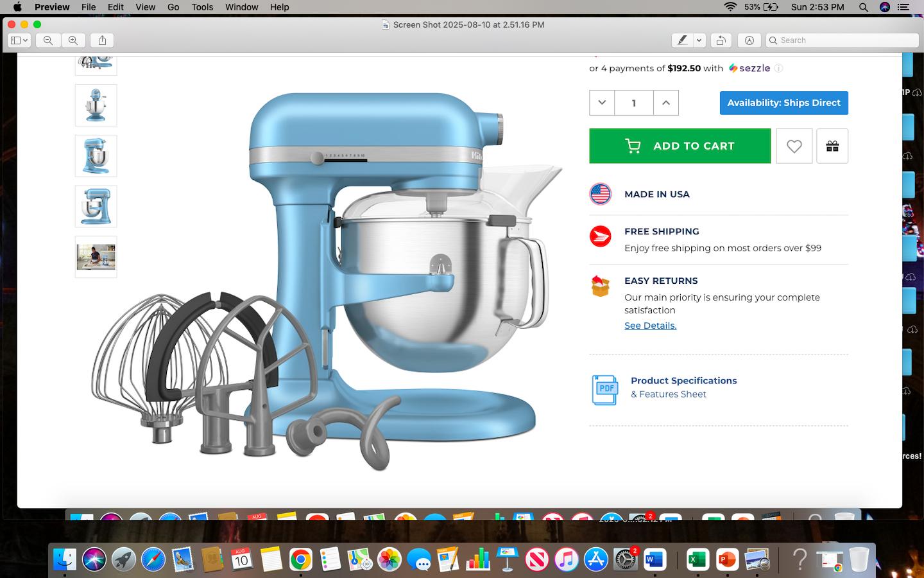Open the File menu
Screen dimensions: 924x578
89,7
